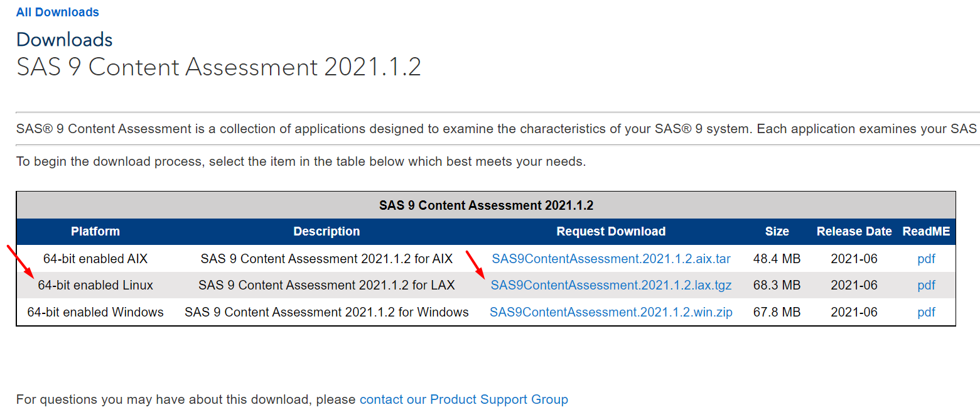The width and height of the screenshot is (980, 417).
Task: Click the Downloads page heading
Action: [65, 40]
